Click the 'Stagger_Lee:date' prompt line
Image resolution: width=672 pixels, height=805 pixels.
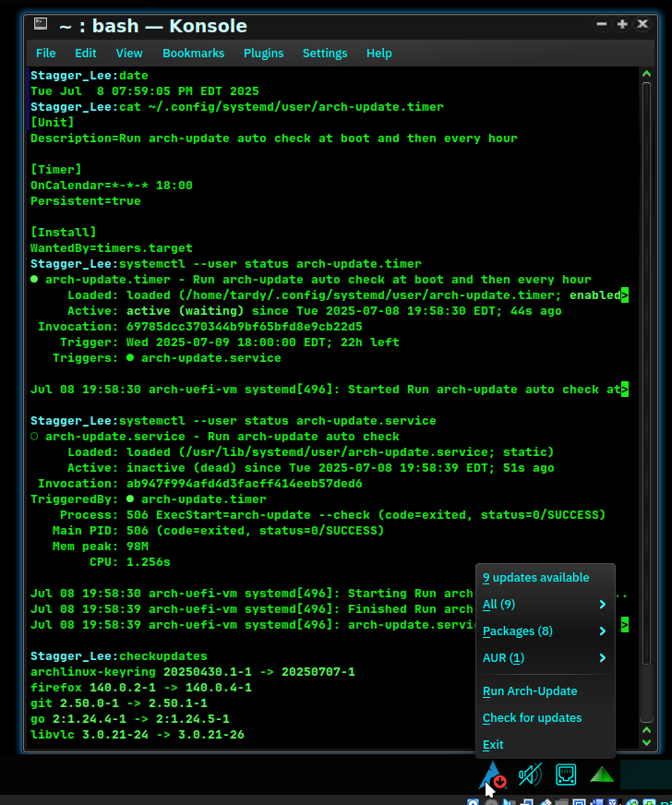point(90,76)
